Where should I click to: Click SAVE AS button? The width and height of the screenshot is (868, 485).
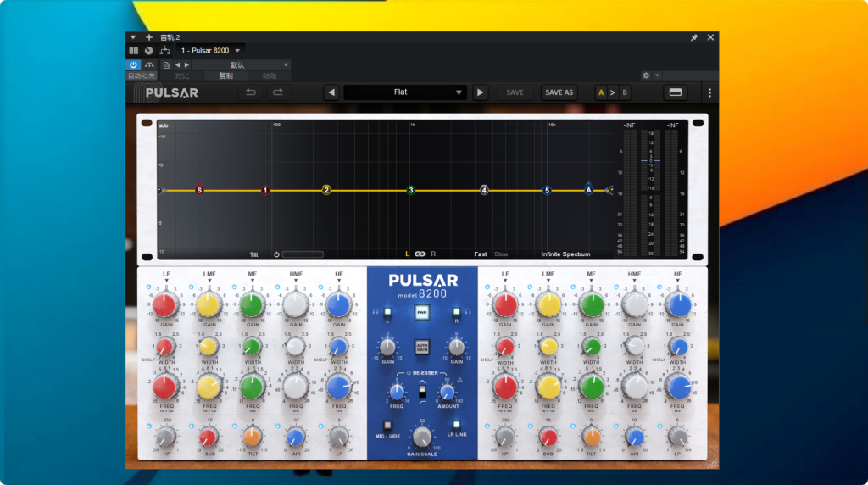point(559,92)
